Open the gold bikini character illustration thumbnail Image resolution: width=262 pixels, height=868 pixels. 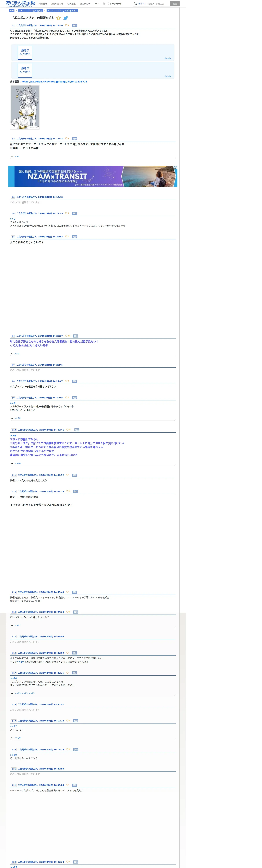point(25,107)
